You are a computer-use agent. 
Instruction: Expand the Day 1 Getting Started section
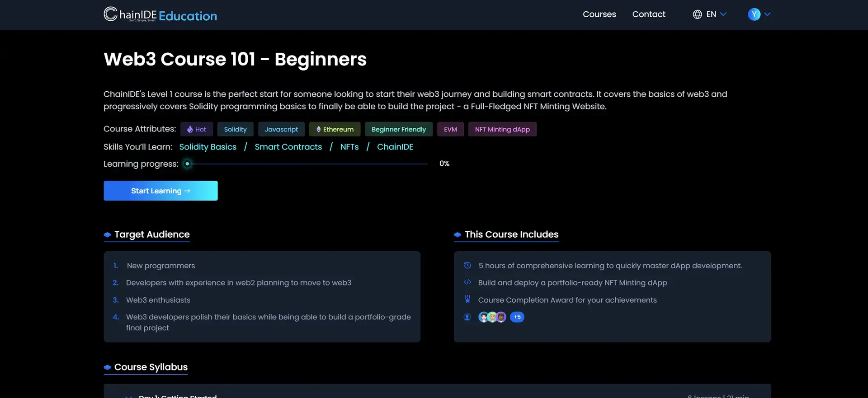point(177,396)
